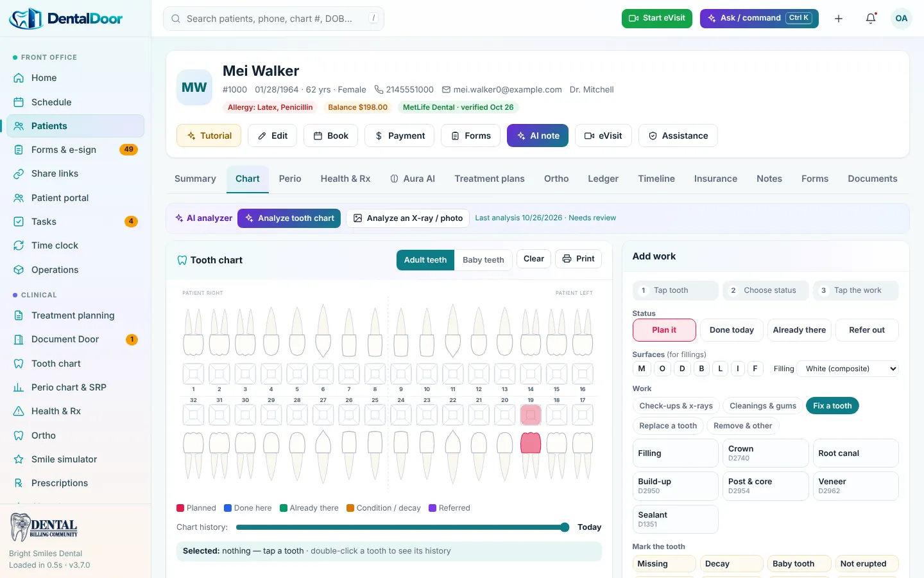Toggle surface O for fillings

[663, 369]
